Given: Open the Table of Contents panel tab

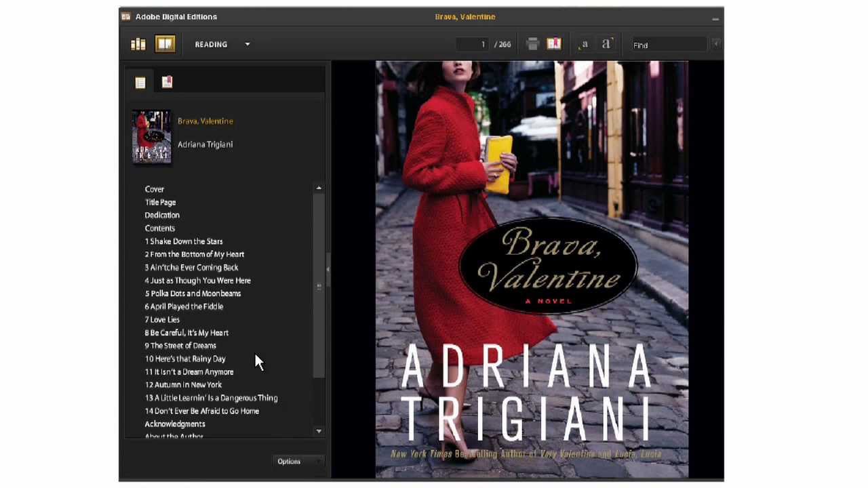Looking at the screenshot, I should [140, 83].
